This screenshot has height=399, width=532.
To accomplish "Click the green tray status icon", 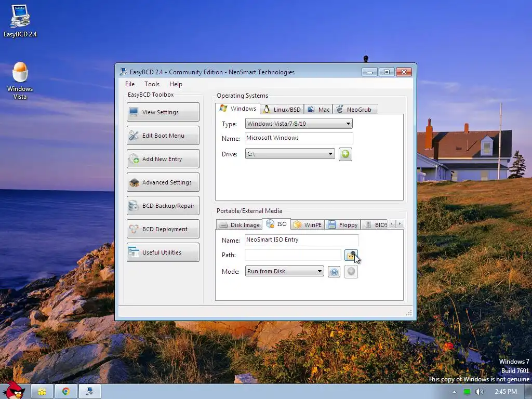I will (x=467, y=392).
